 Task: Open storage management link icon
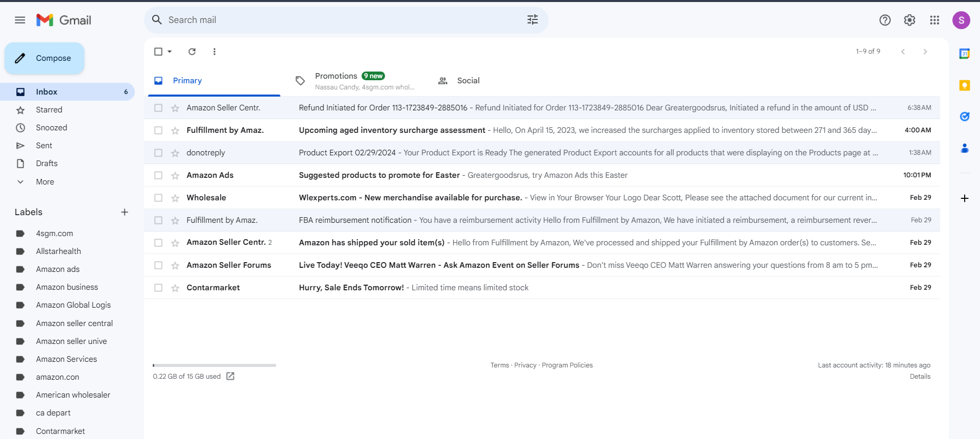click(x=230, y=376)
